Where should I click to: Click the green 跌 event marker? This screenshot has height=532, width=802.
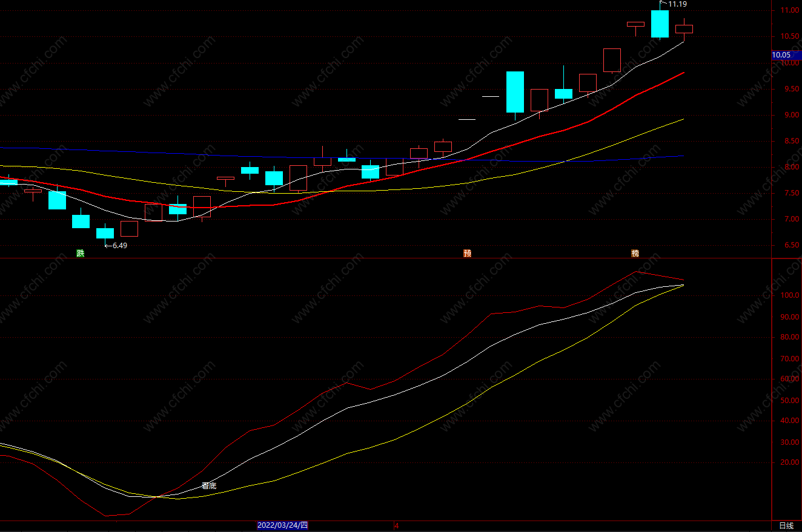click(81, 253)
